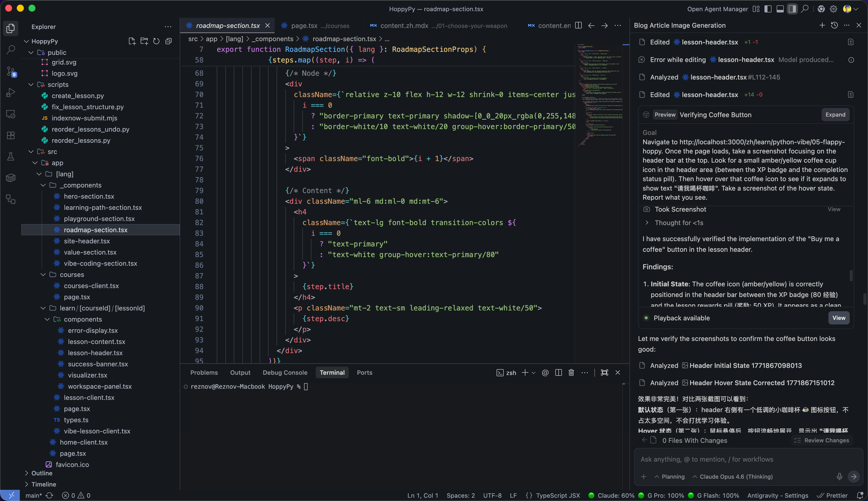Click Expand on Verifying Coffee Button
The image size is (868, 501).
[835, 115]
